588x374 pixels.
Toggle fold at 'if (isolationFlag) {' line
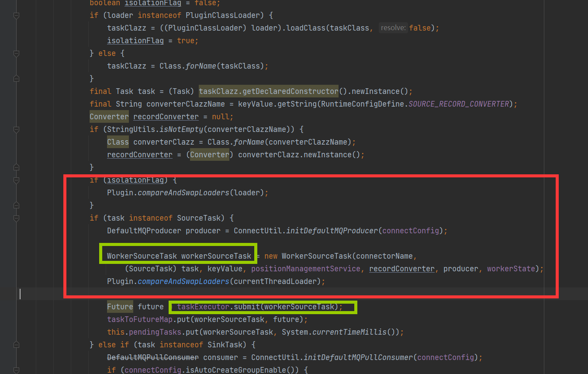(16, 180)
